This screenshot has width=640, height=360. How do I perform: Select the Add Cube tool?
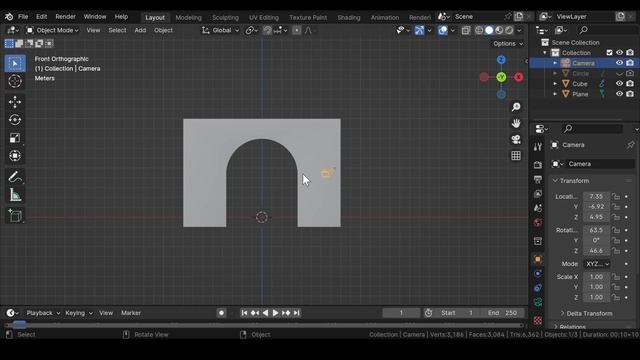pos(15,216)
